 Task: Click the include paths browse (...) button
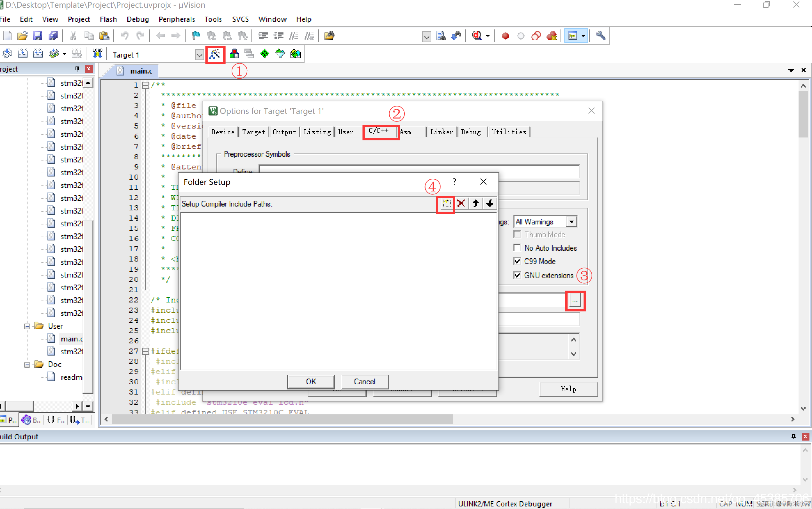tap(575, 300)
